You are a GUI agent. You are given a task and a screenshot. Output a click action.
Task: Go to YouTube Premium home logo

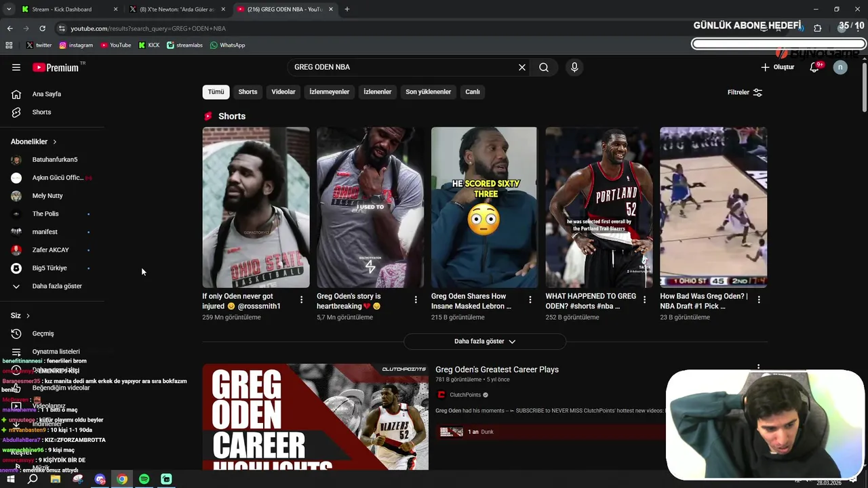(56, 67)
